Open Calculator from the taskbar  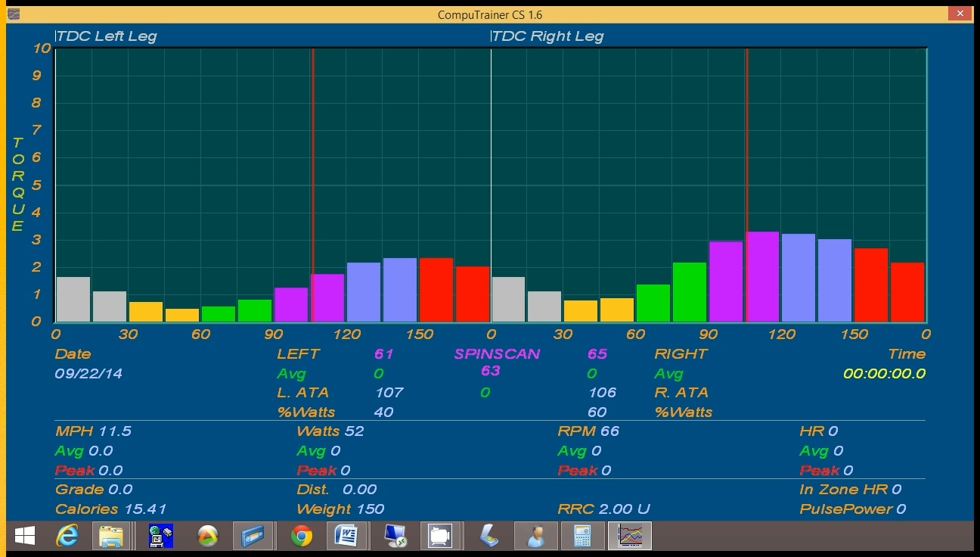point(581,537)
